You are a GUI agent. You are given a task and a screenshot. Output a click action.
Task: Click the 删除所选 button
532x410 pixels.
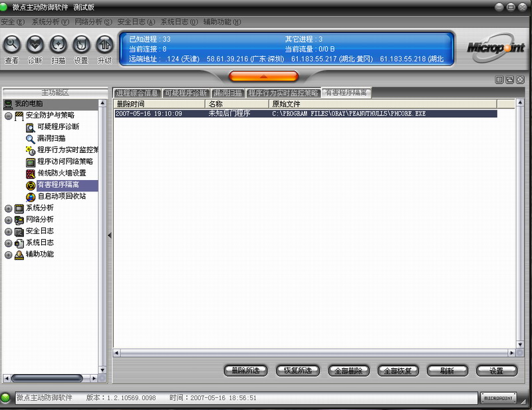click(x=245, y=371)
